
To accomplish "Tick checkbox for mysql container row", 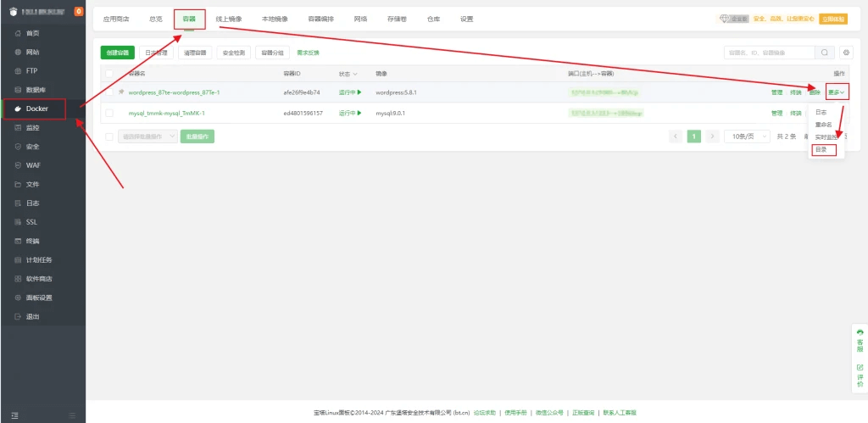I will (109, 113).
